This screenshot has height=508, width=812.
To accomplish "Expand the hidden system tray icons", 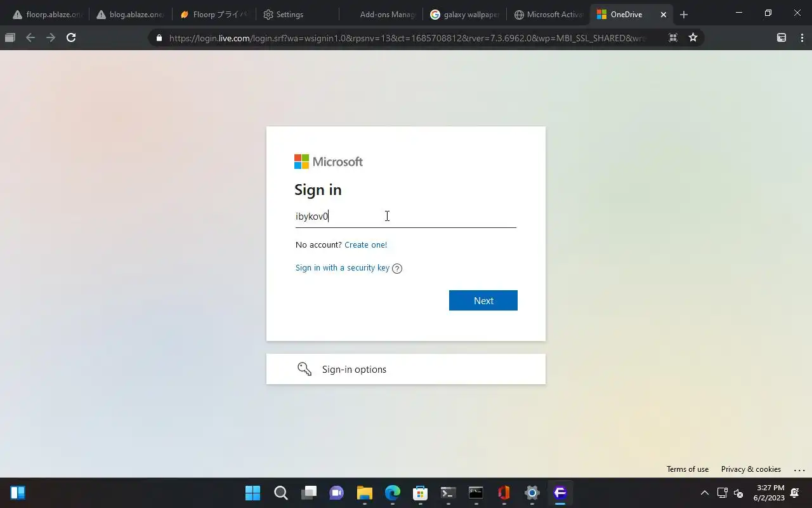I will [x=704, y=493].
